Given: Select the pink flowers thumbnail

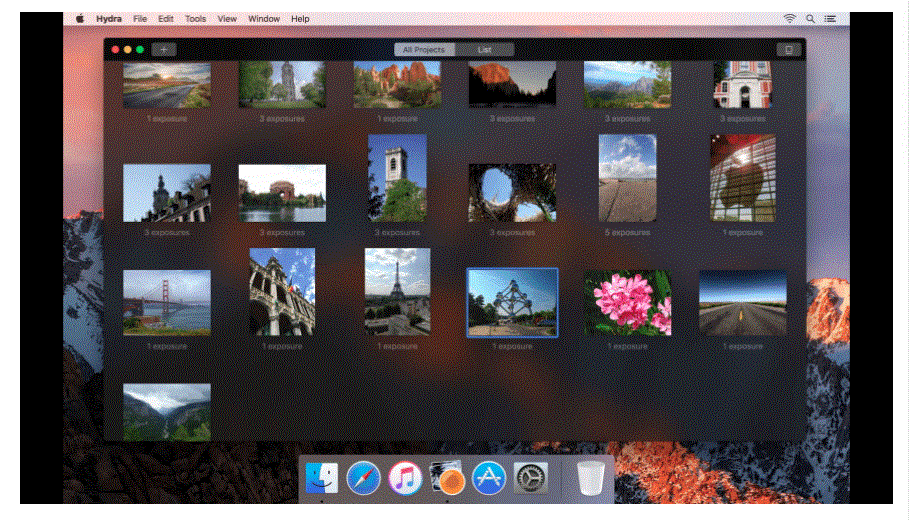Looking at the screenshot, I should click(x=627, y=303).
